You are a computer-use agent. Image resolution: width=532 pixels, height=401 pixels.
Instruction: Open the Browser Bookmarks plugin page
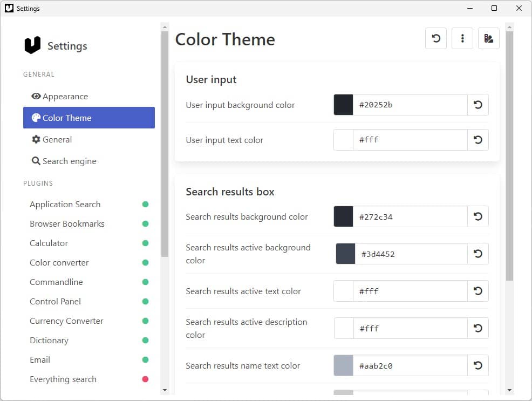(x=67, y=224)
